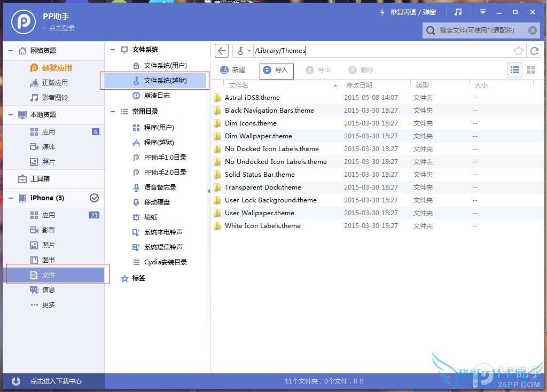Open local 媒体 item
The height and width of the screenshot is (392, 547).
(53, 147)
